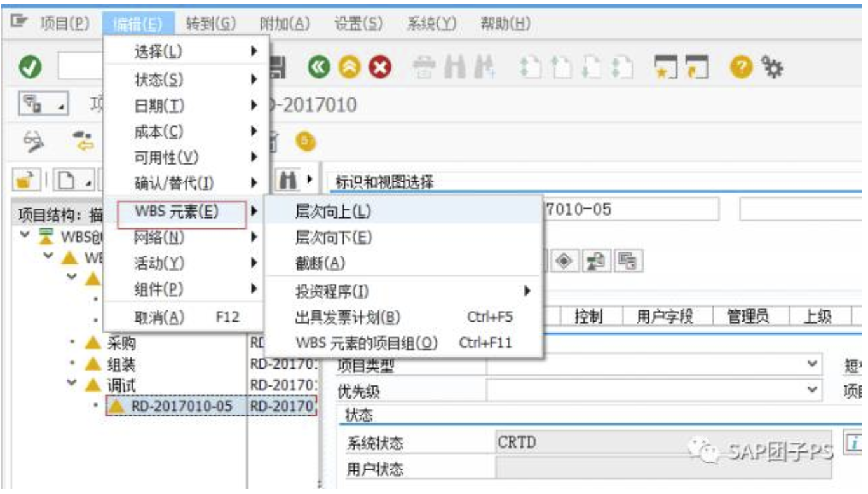Switch to the 控制 tab
Viewport: 868px width, 494px height.
588,316
